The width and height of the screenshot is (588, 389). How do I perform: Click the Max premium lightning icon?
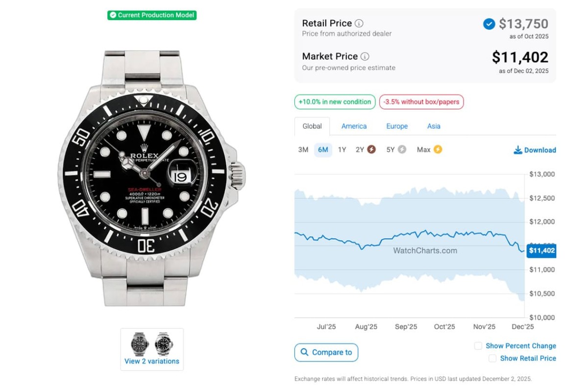(x=438, y=149)
